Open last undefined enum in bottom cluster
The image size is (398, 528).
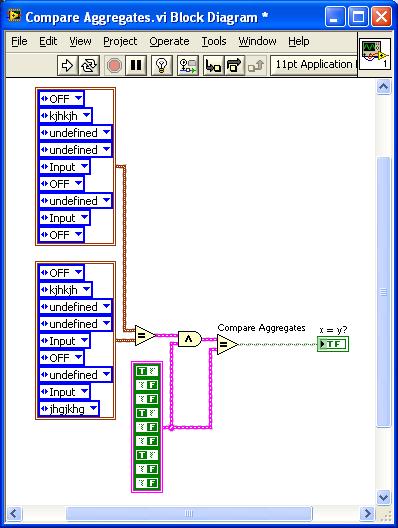pos(76,374)
